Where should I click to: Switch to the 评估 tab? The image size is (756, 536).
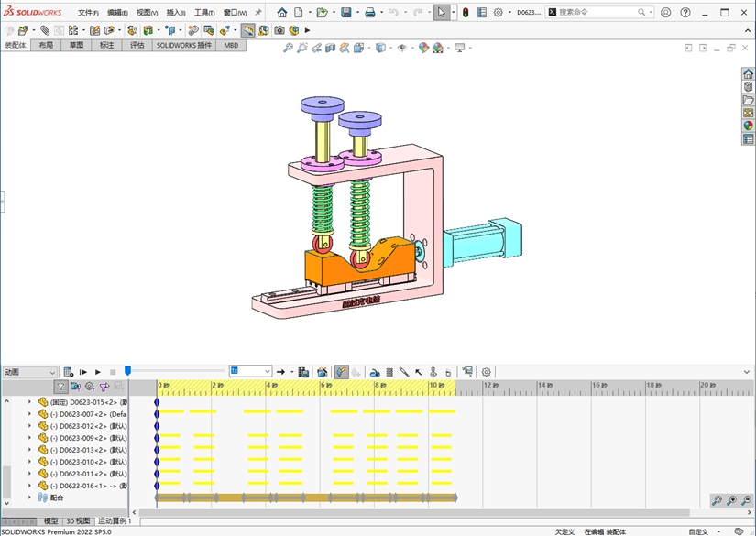tap(137, 45)
